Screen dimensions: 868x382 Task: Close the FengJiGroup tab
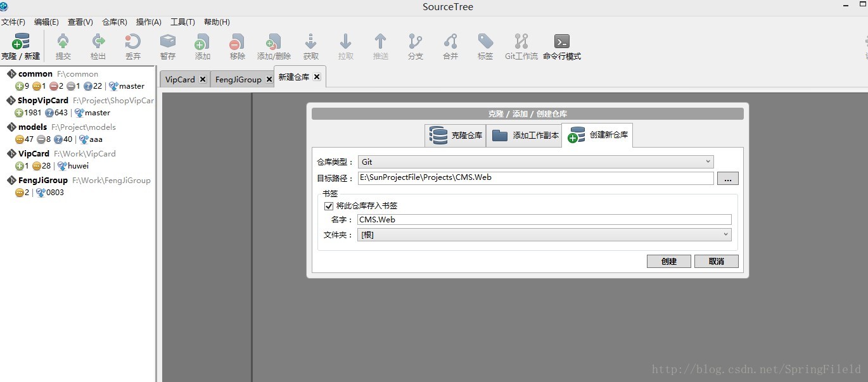tap(269, 79)
